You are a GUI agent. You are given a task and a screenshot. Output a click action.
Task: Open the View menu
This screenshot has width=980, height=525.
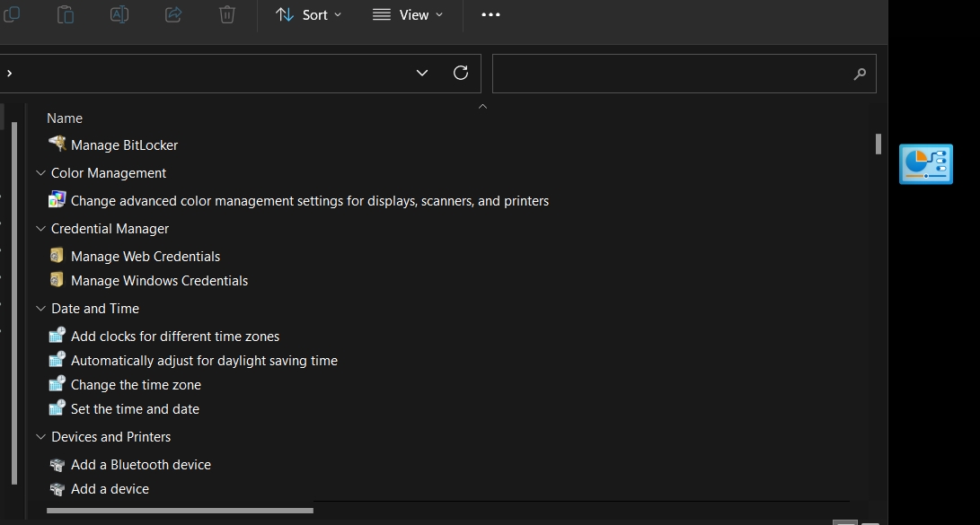pos(407,14)
